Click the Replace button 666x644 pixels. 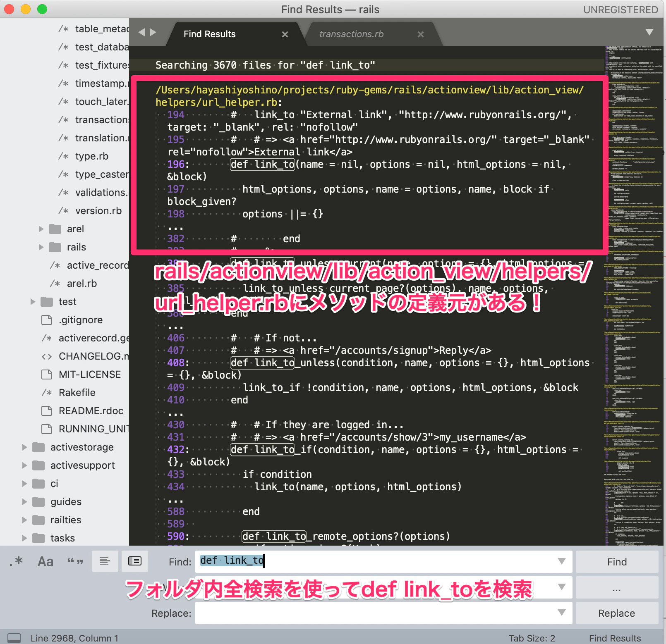tap(617, 613)
